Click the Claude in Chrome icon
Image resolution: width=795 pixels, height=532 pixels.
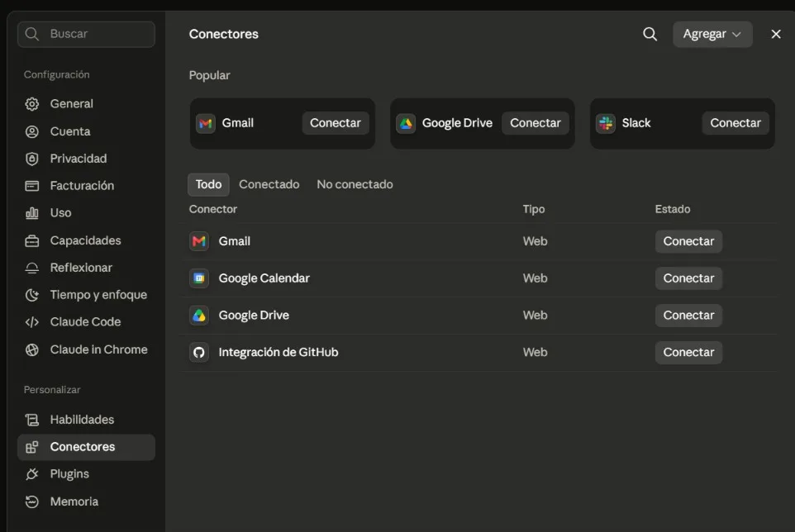tap(32, 349)
